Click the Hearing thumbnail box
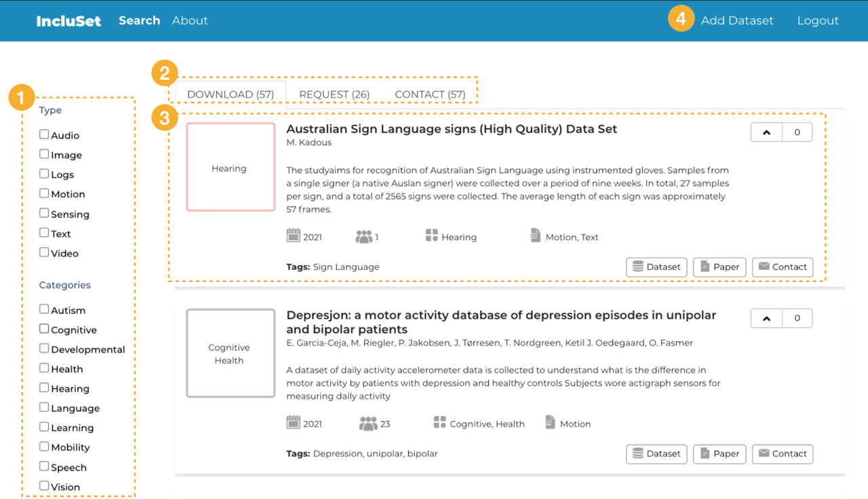868x499 pixels. 231,167
